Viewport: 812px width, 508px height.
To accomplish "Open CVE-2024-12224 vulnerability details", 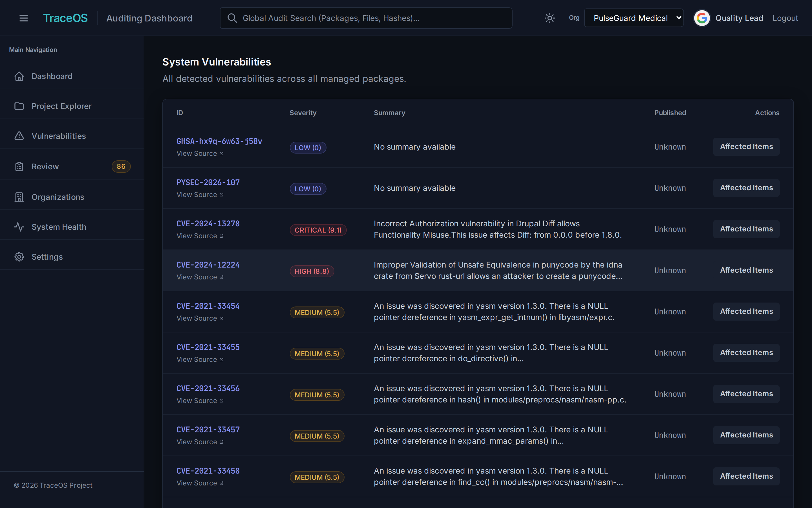I will click(208, 265).
